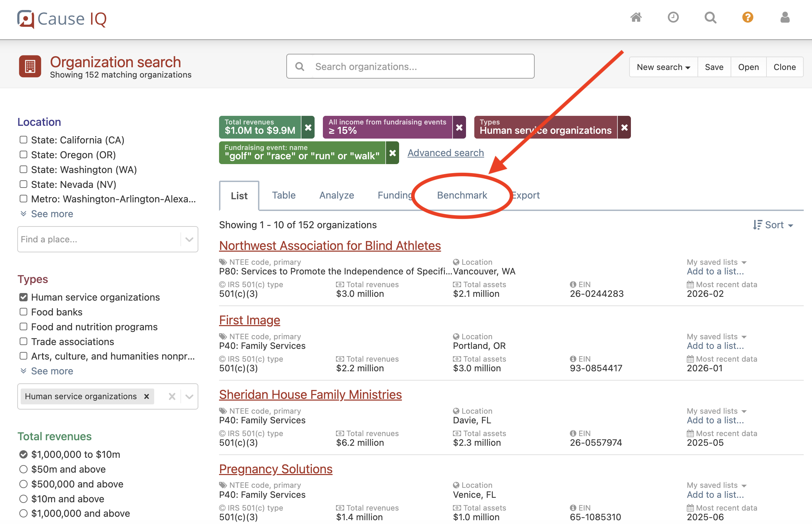The height and width of the screenshot is (524, 812).
Task: Check State: Oregon (OR)
Action: point(23,154)
